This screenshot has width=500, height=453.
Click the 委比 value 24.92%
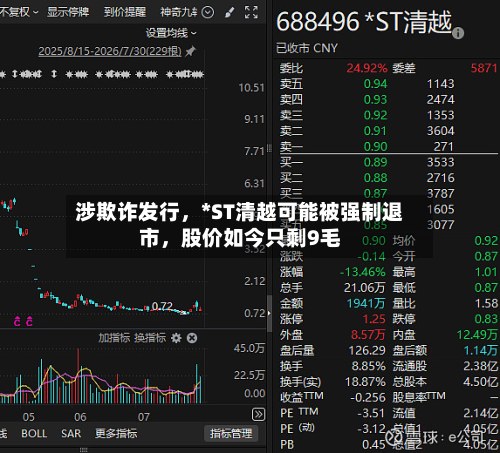coord(367,68)
